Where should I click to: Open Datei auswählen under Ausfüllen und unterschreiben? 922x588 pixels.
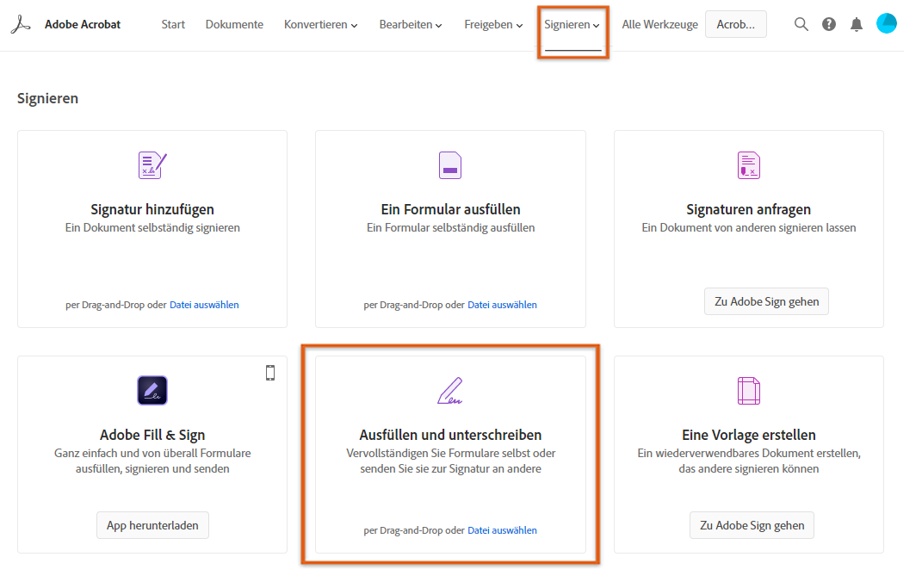502,529
